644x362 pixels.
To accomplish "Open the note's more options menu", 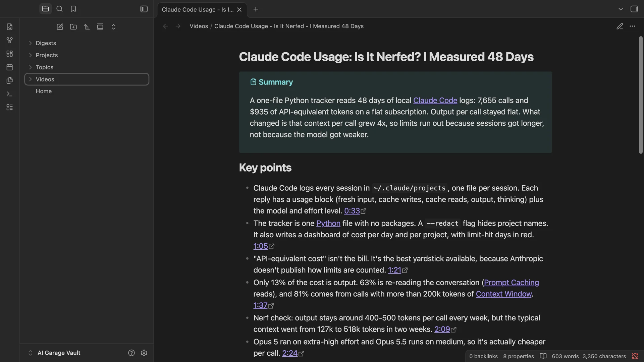I will coord(632,26).
